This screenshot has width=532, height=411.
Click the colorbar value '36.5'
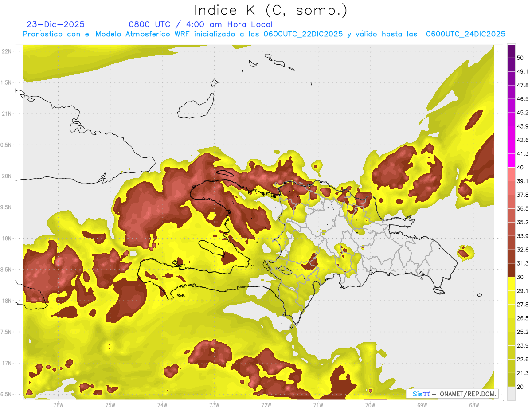point(523,208)
